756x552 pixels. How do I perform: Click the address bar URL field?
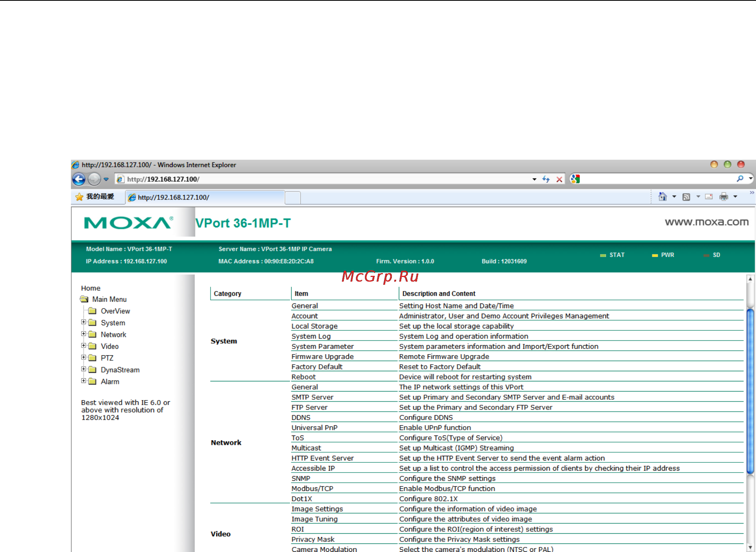[324, 179]
